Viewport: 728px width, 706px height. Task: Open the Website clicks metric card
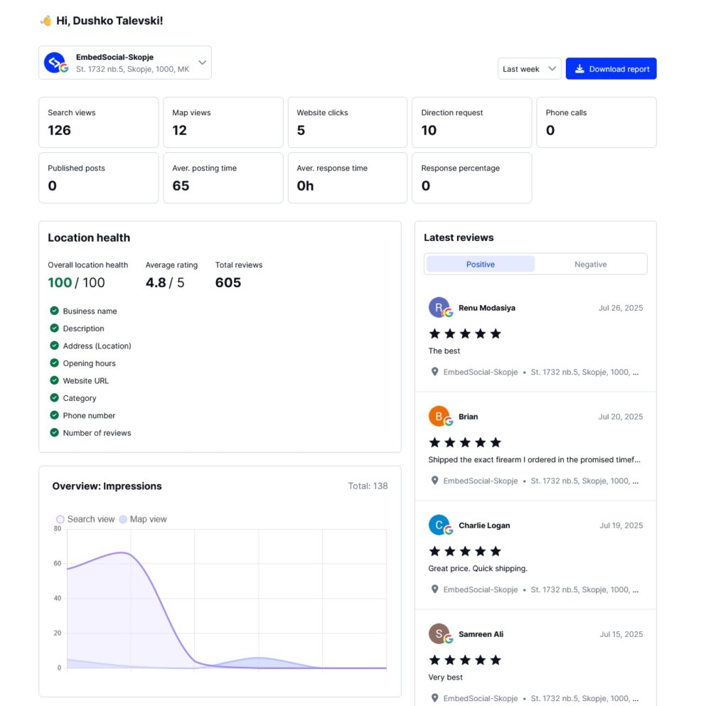click(x=347, y=122)
